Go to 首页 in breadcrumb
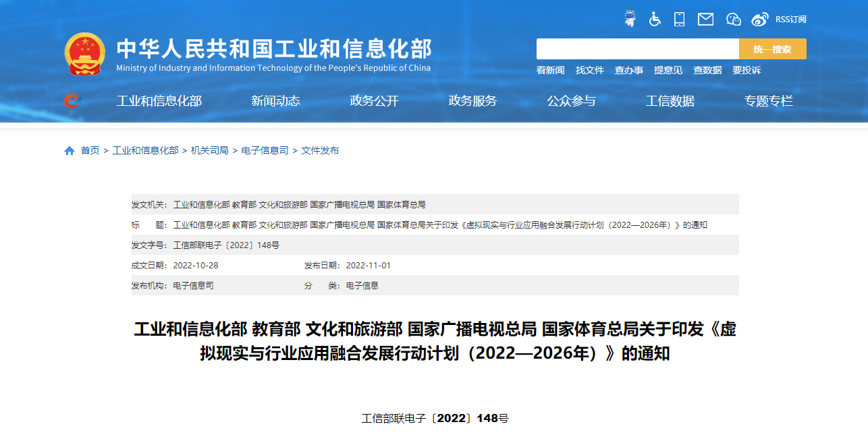This screenshot has width=868, height=447. (x=90, y=151)
